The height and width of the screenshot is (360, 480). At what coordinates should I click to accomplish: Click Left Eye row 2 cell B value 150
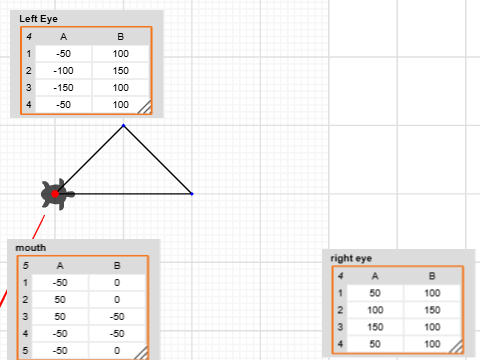[x=121, y=71]
